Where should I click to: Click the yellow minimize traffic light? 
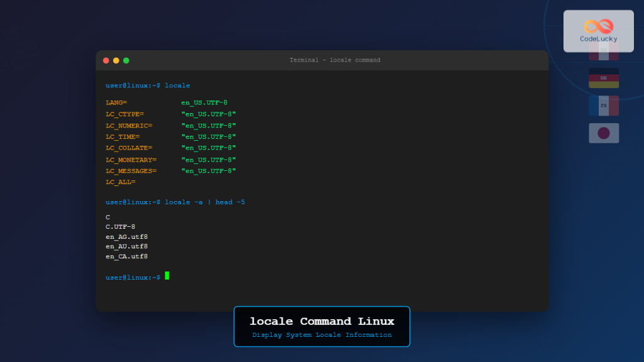point(116,60)
